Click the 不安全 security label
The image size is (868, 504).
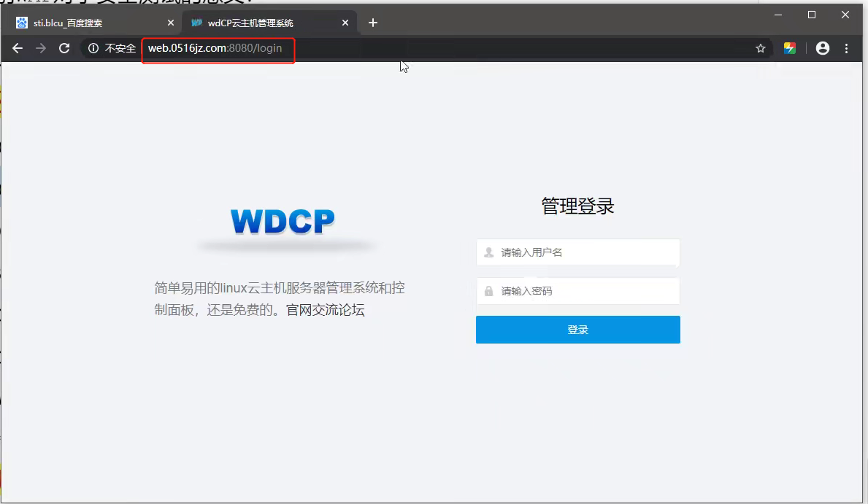coord(120,49)
